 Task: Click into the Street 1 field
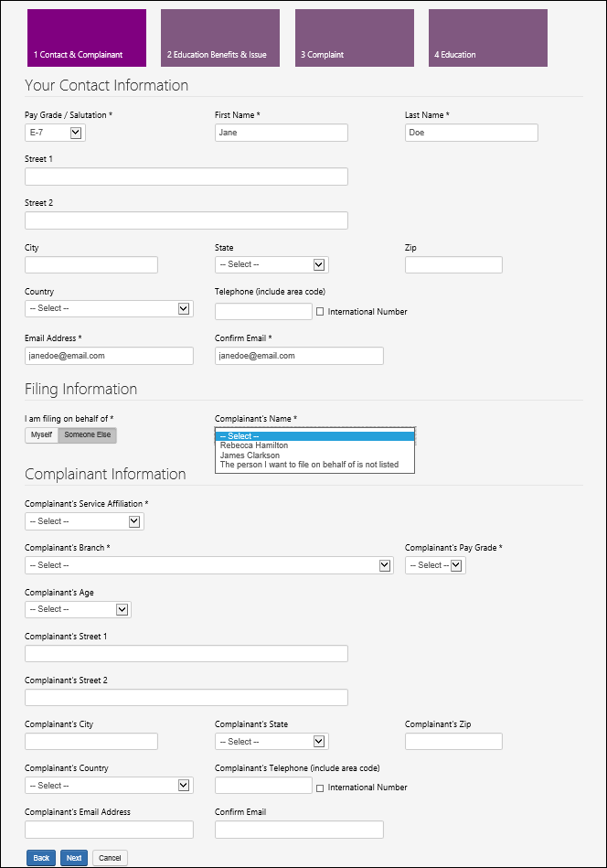pyautogui.click(x=186, y=177)
